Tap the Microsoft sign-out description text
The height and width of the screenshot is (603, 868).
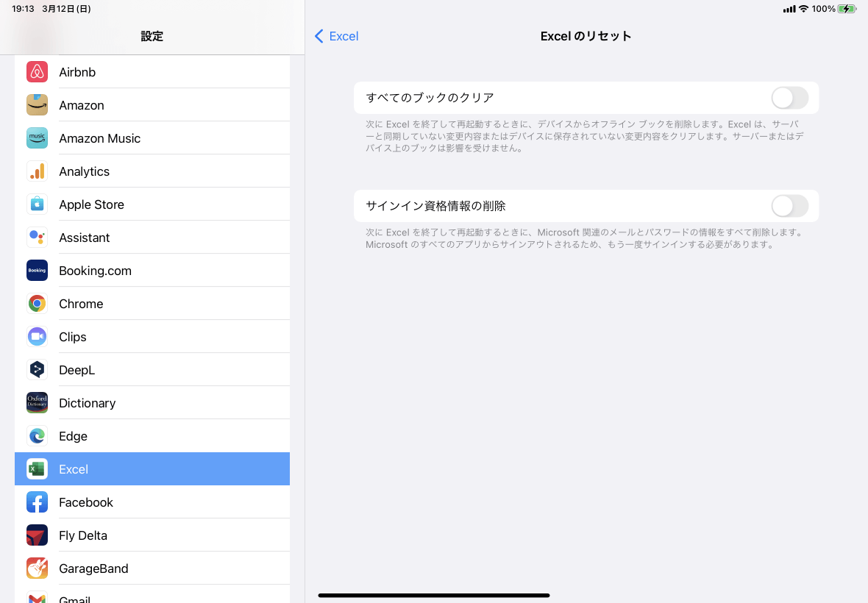coord(585,238)
